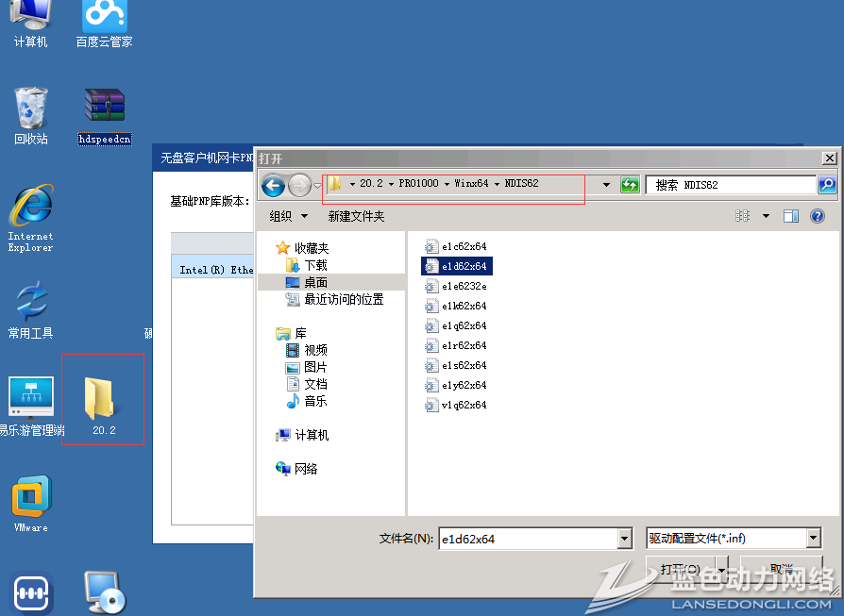
Task: Select the e1c62x64 file
Action: pyautogui.click(x=464, y=246)
